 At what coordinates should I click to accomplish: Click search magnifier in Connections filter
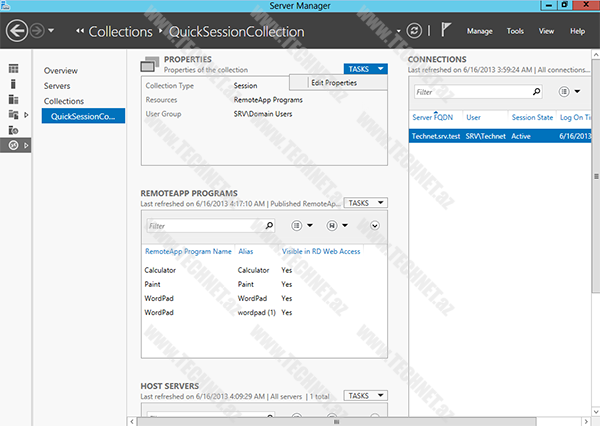click(536, 91)
